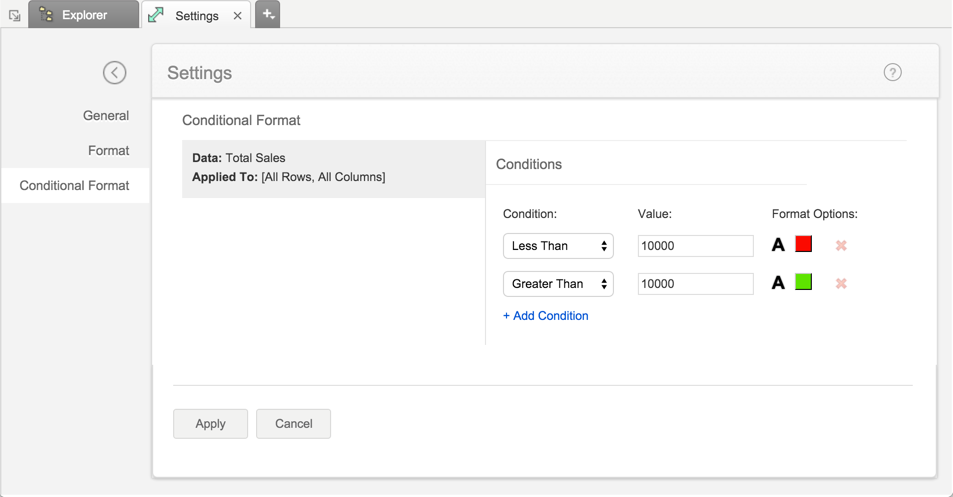953x497 pixels.
Task: Remove the Greater Than condition
Action: (841, 283)
